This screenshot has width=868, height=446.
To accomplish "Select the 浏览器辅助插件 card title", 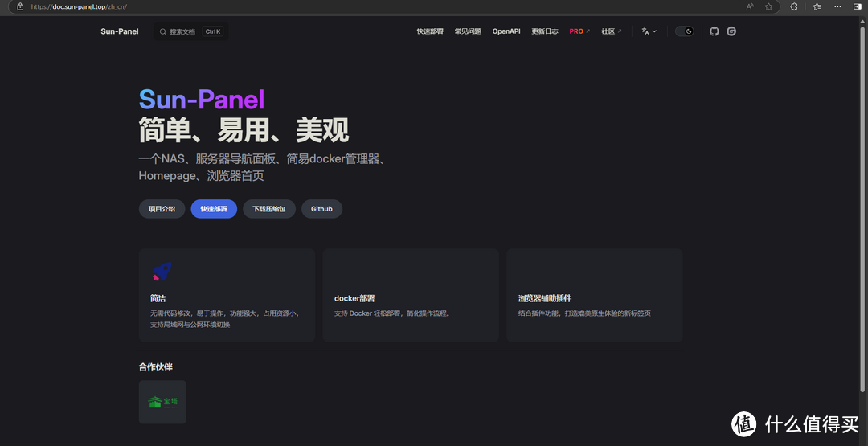I will pyautogui.click(x=545, y=298).
